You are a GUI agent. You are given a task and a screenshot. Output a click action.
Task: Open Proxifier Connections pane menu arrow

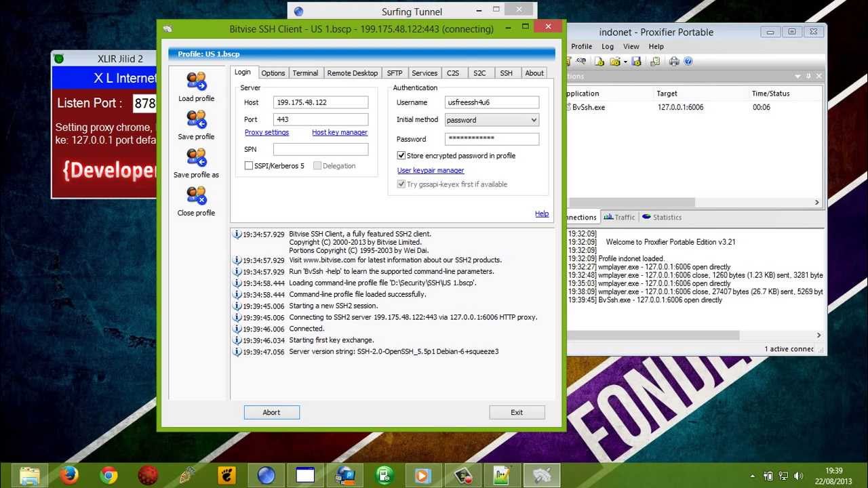(797, 76)
